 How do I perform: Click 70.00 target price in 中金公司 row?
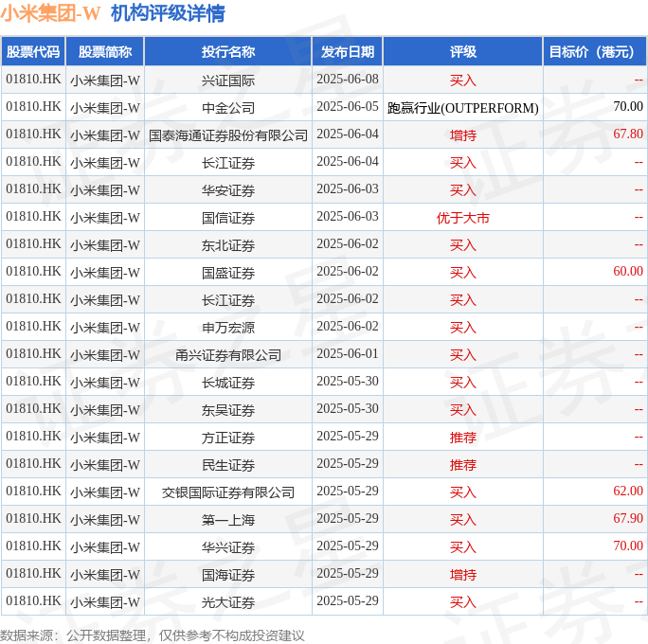point(628,106)
